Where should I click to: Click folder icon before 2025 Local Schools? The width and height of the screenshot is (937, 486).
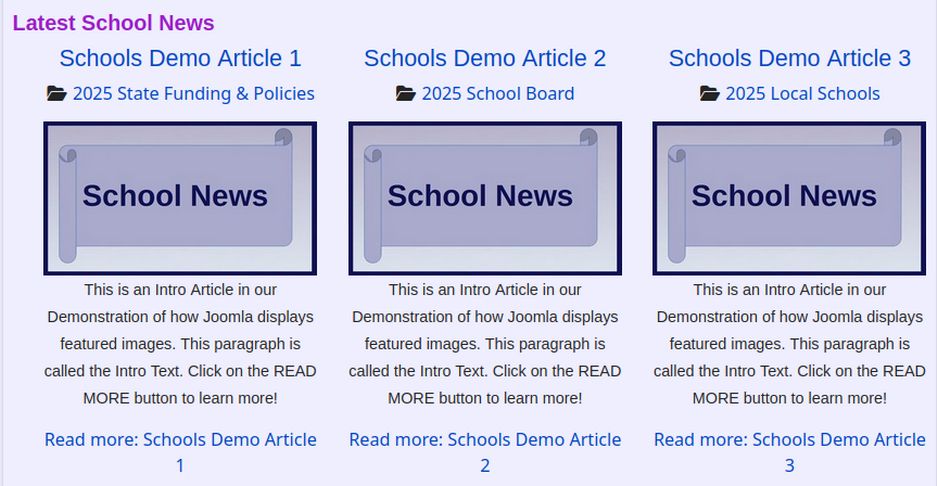709,94
